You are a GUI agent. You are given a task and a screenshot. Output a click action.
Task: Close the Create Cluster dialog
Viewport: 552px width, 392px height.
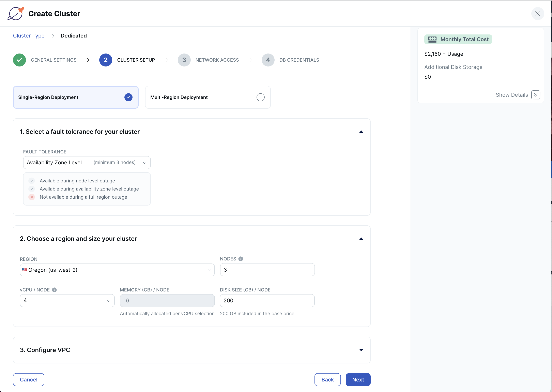[538, 14]
